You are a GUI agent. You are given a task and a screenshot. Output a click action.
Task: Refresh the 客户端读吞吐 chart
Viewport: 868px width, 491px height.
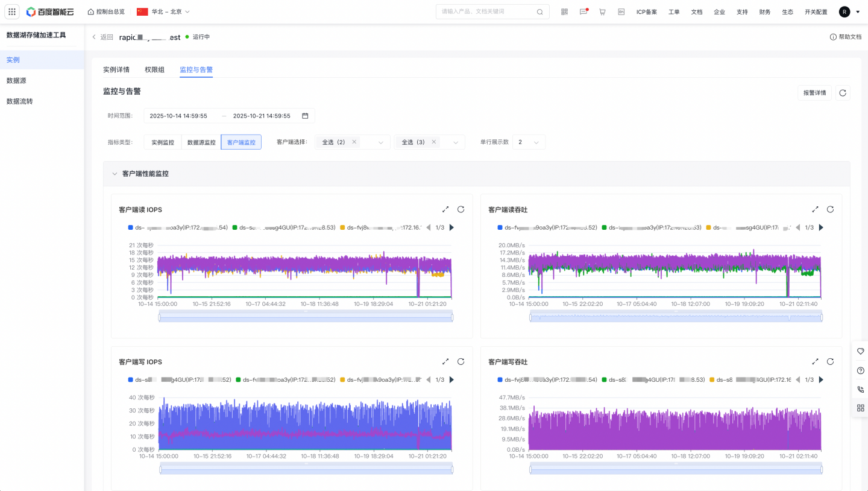pyautogui.click(x=830, y=209)
